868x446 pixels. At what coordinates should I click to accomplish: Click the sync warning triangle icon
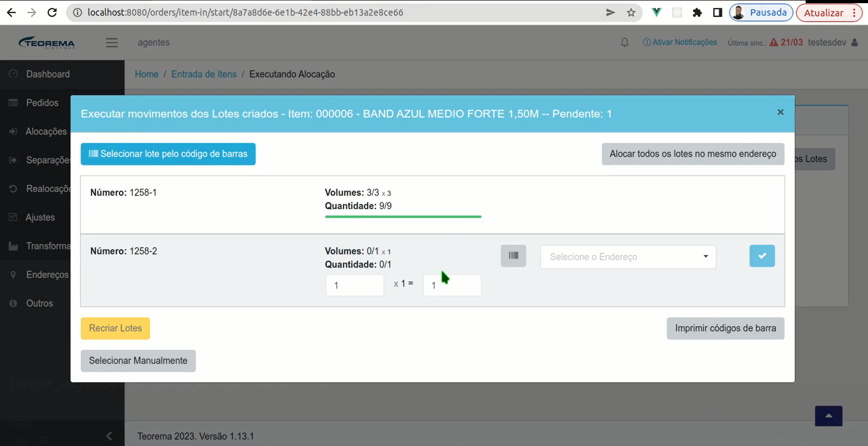(774, 42)
